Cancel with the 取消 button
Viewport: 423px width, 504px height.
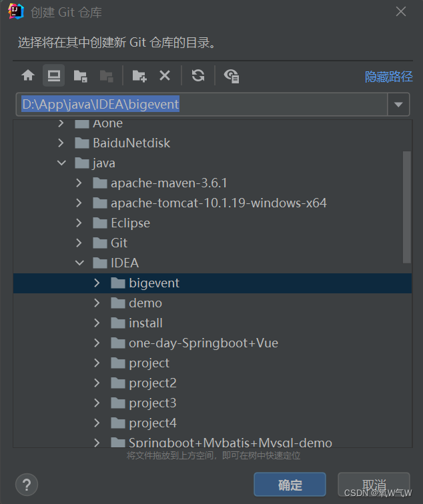(x=374, y=485)
